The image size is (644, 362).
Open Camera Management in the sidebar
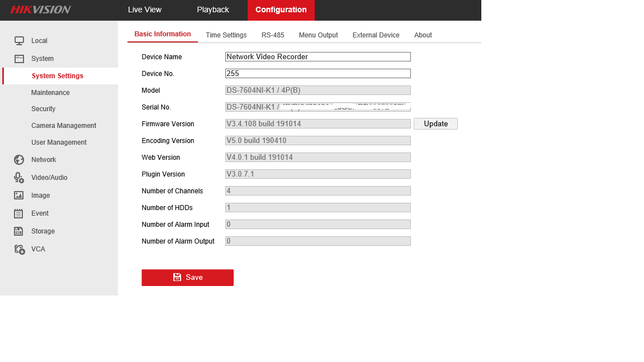[x=64, y=126]
